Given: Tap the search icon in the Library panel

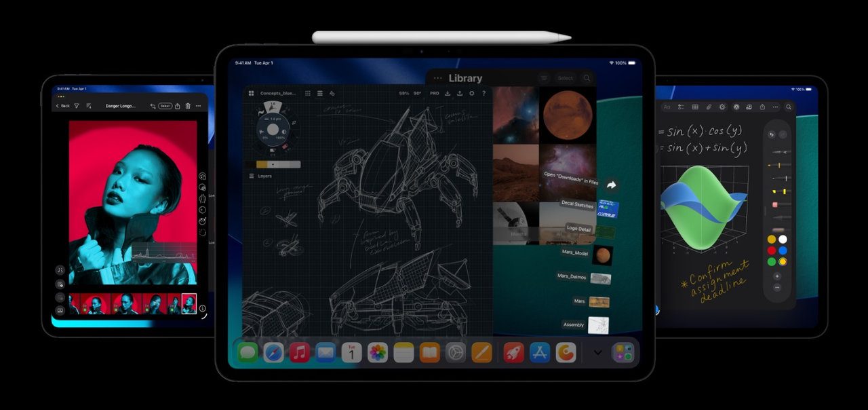Looking at the screenshot, I should [587, 78].
